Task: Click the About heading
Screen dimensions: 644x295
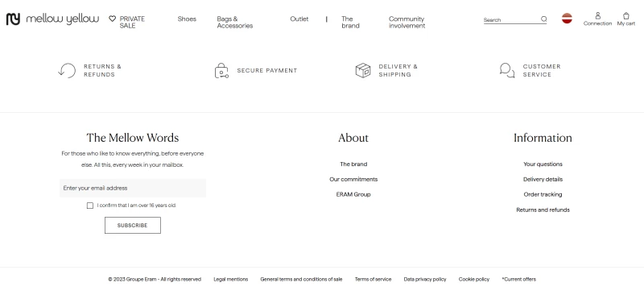Action: (353, 138)
